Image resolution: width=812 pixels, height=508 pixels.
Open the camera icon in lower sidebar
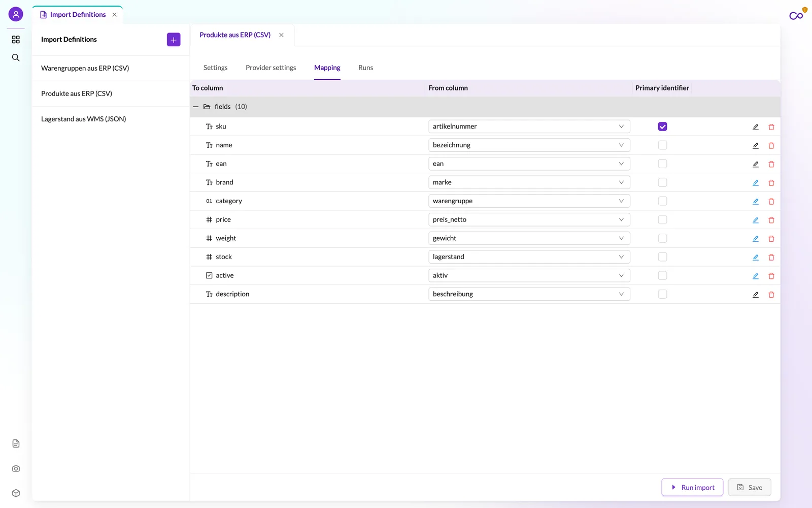pos(16,468)
